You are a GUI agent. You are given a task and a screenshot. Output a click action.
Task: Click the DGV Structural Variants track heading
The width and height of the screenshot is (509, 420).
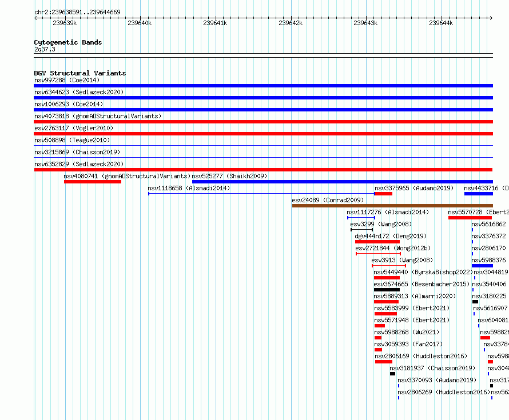80,73
